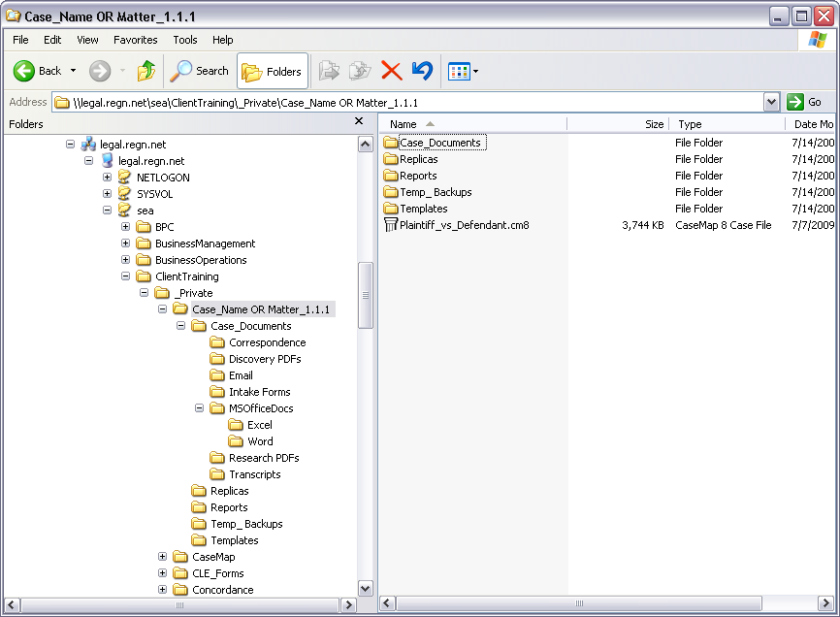Screen dimensions: 840x617
Task: Expand the NETLOGON share node
Action: click(108, 178)
